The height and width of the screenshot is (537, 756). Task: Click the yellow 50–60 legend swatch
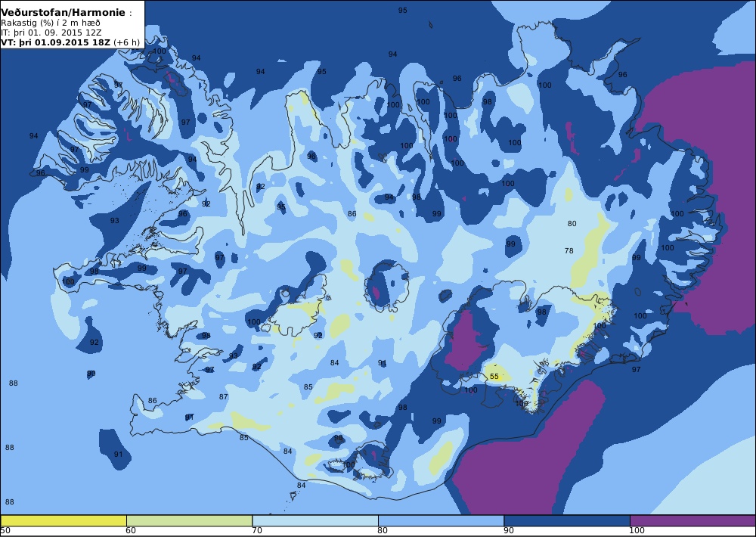(64, 520)
